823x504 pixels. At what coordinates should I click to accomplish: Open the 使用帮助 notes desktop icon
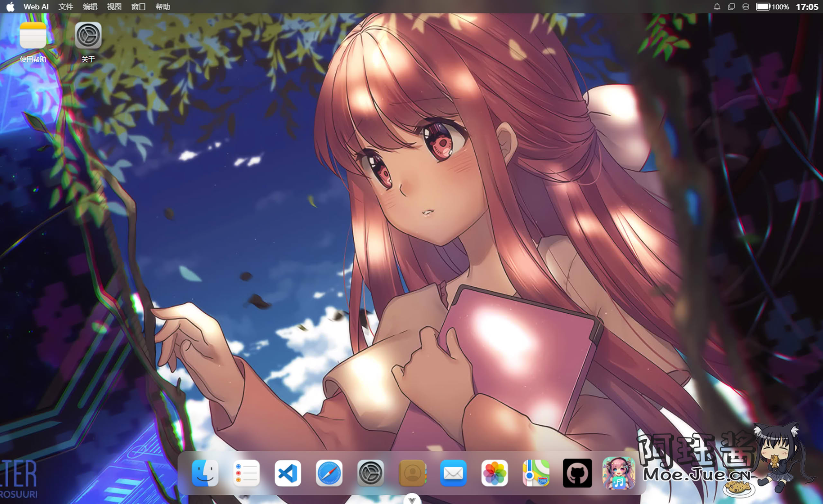(33, 42)
